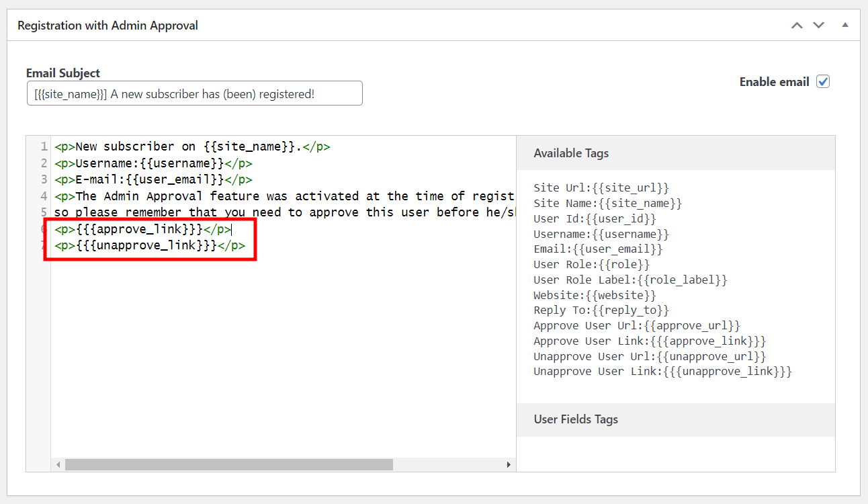Select the Unapprove User Url tag
868x504 pixels.
(650, 356)
